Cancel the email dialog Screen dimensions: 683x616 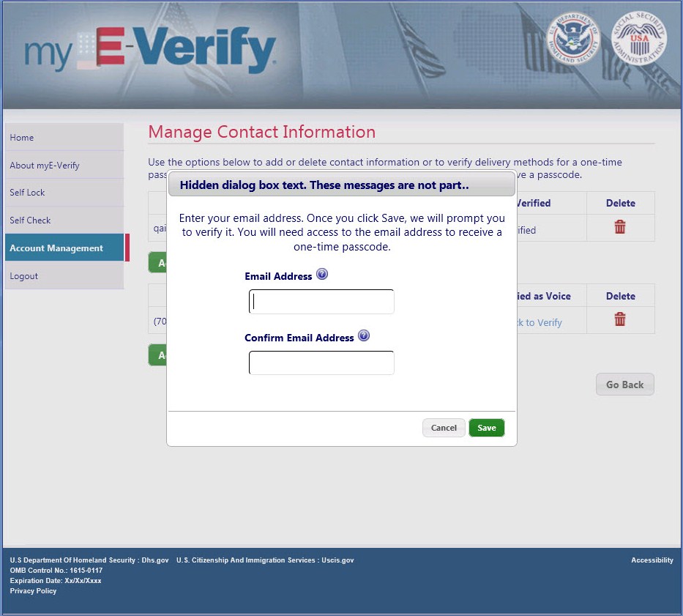pyautogui.click(x=444, y=428)
